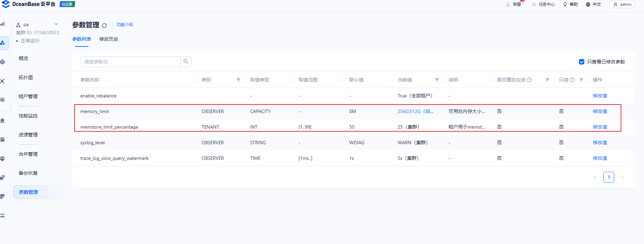The image size is (644, 244).
Task: Click the 可用总内存大小 description text
Action: (467, 111)
